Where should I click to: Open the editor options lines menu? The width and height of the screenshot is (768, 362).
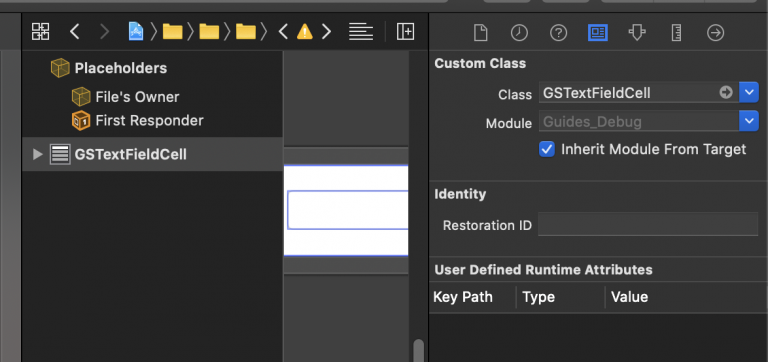pos(361,32)
